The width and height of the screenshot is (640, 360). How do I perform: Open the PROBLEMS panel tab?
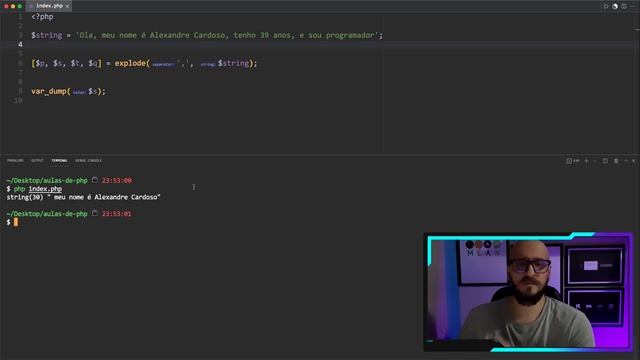click(x=15, y=160)
